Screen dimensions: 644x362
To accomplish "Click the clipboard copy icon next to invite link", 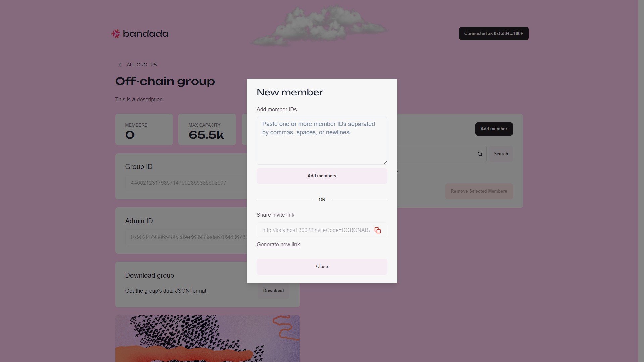I will (x=378, y=230).
